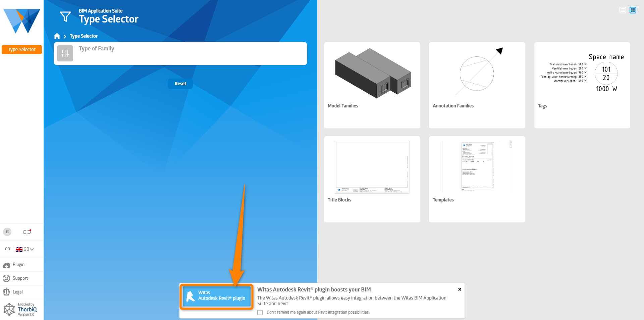Click the sync icon with red dot
The width and height of the screenshot is (644, 320).
point(27,232)
